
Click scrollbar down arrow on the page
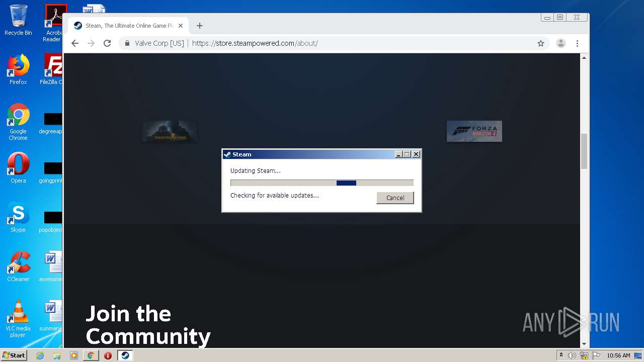(584, 344)
